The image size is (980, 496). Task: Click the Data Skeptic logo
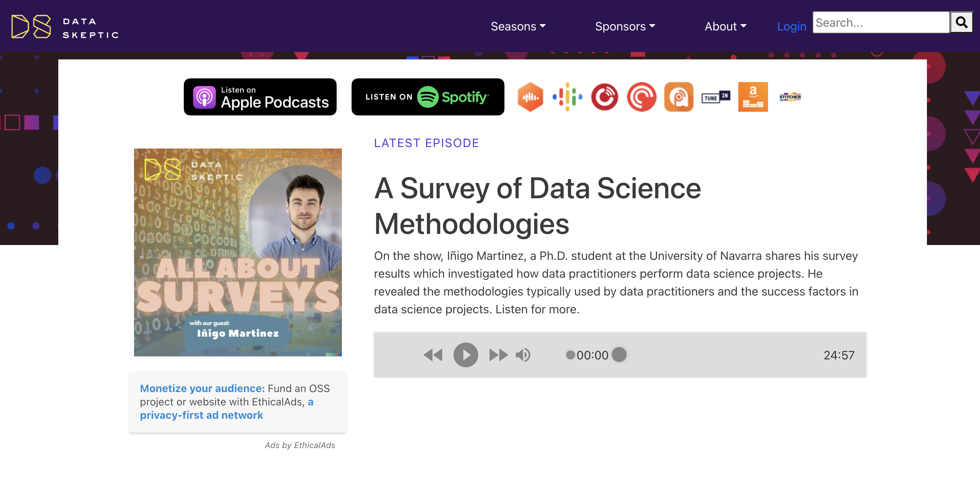65,26
